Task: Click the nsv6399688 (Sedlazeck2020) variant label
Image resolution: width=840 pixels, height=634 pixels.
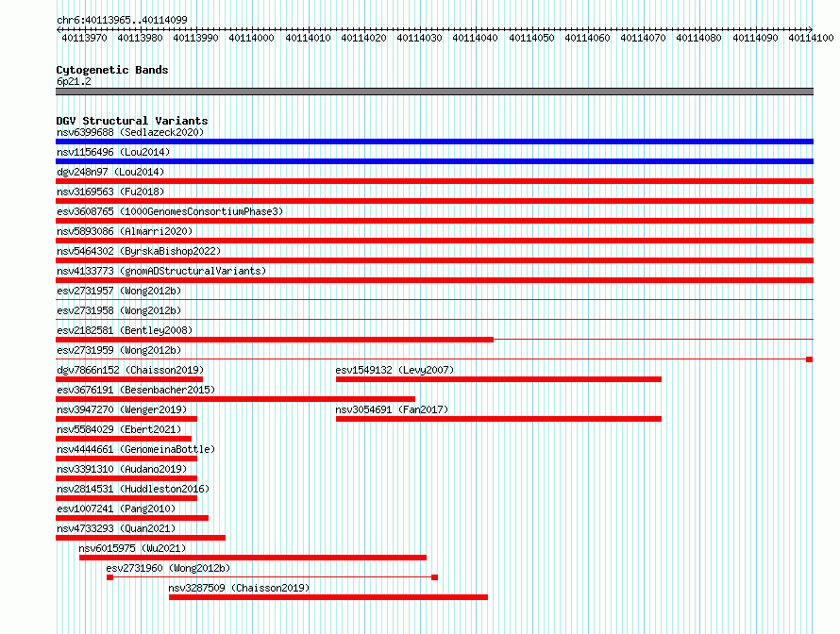Action: 130,132
